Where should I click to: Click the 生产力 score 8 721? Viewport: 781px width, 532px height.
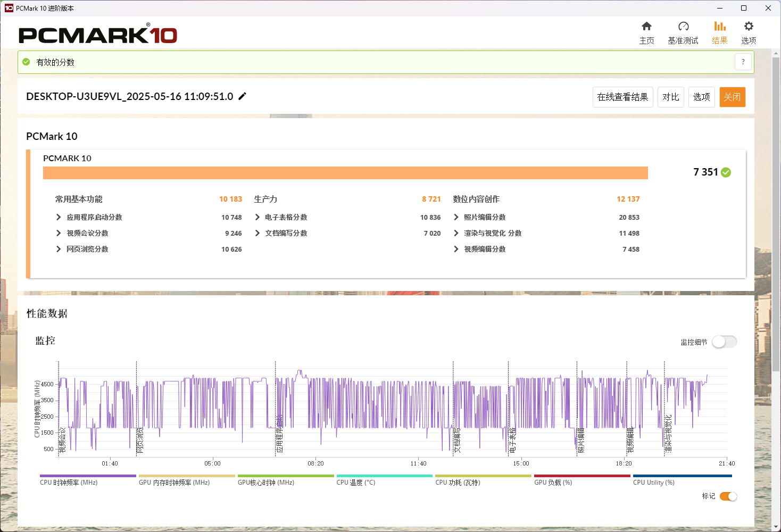431,199
